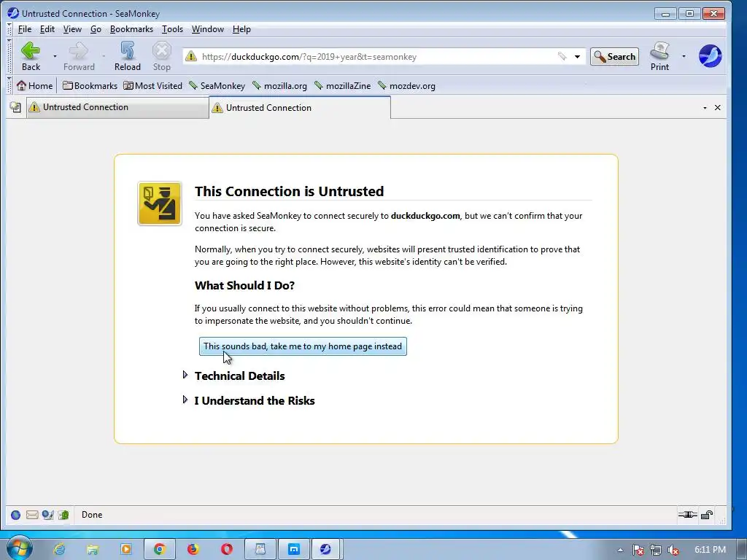The height and width of the screenshot is (560, 747).
Task: Open the Edit menu
Action: (47, 29)
